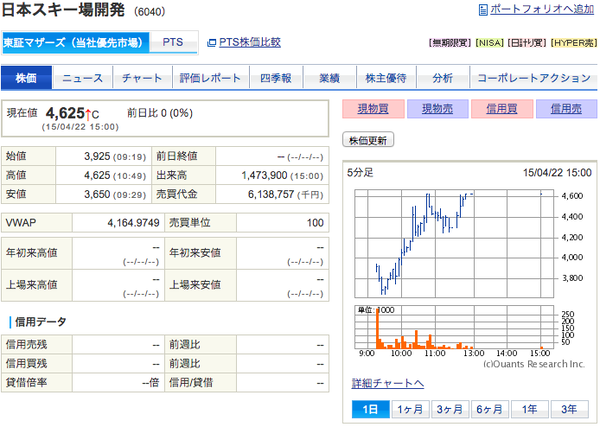Select the 東証マザーズ market tab

(75, 42)
